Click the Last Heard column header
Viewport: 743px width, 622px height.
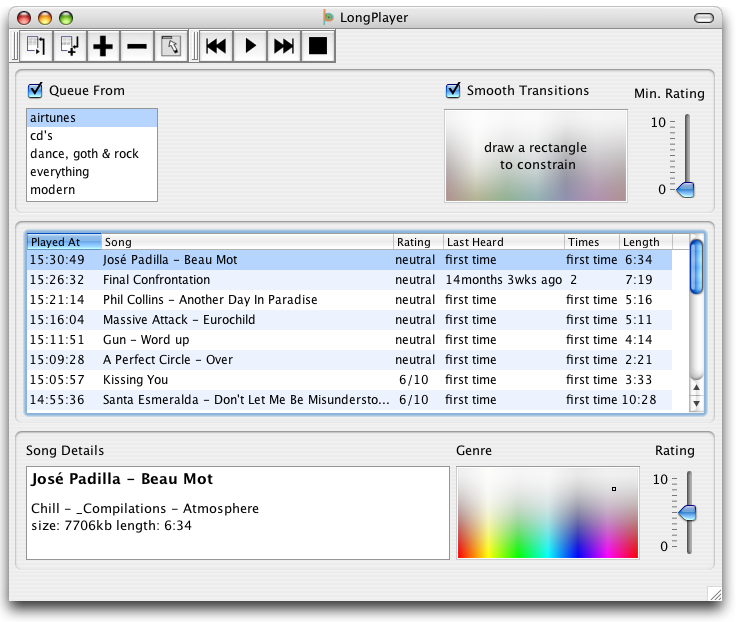pyautogui.click(x=503, y=242)
